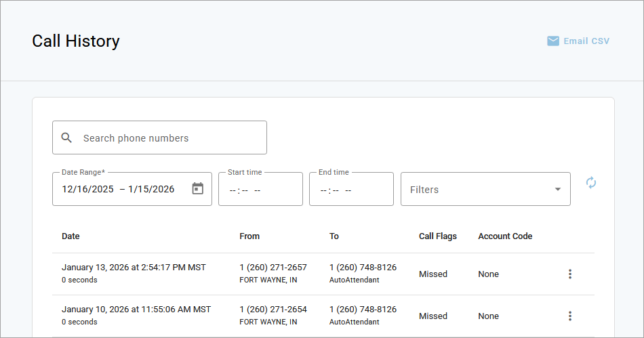The height and width of the screenshot is (338, 644).
Task: Open more options for January 13 call
Action: [569, 274]
